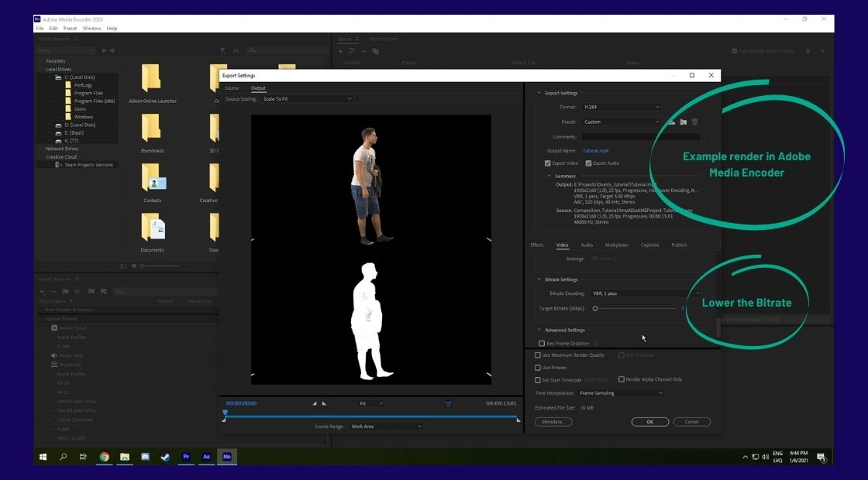Click the Save Preset icon next to Custom
Image resolution: width=868 pixels, height=480 pixels.
pyautogui.click(x=671, y=122)
